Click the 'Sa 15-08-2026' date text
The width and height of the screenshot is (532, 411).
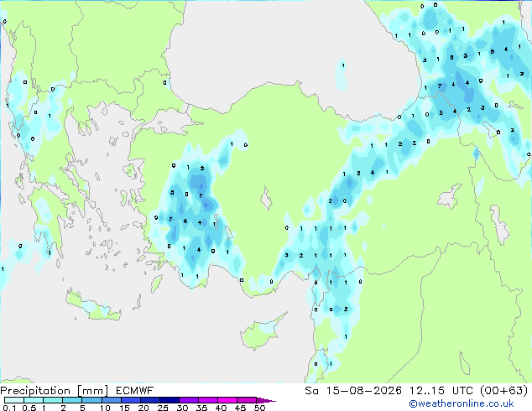coord(353,391)
